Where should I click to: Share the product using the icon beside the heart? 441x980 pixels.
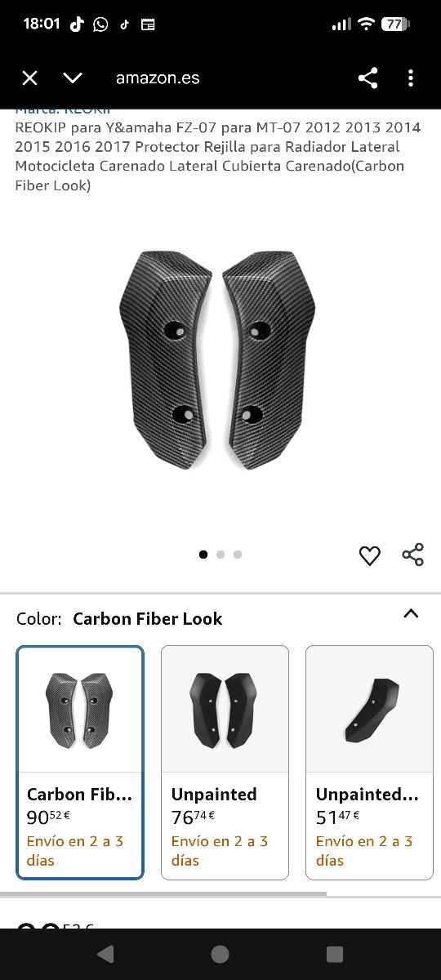tap(413, 555)
